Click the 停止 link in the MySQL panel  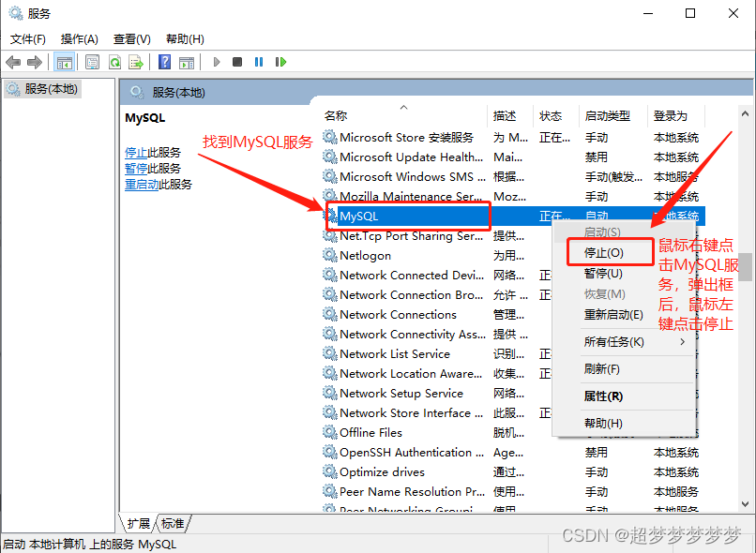pos(136,153)
